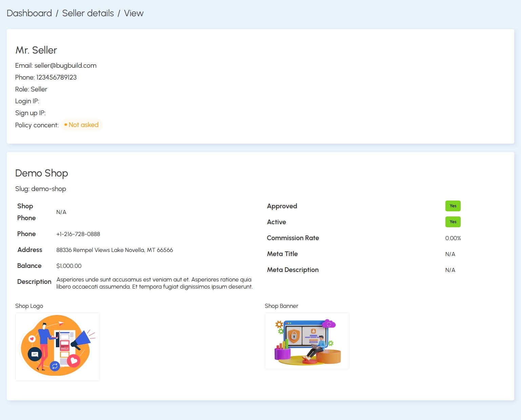Select the commission rate 0.00% value
This screenshot has height=420, width=521.
[453, 238]
